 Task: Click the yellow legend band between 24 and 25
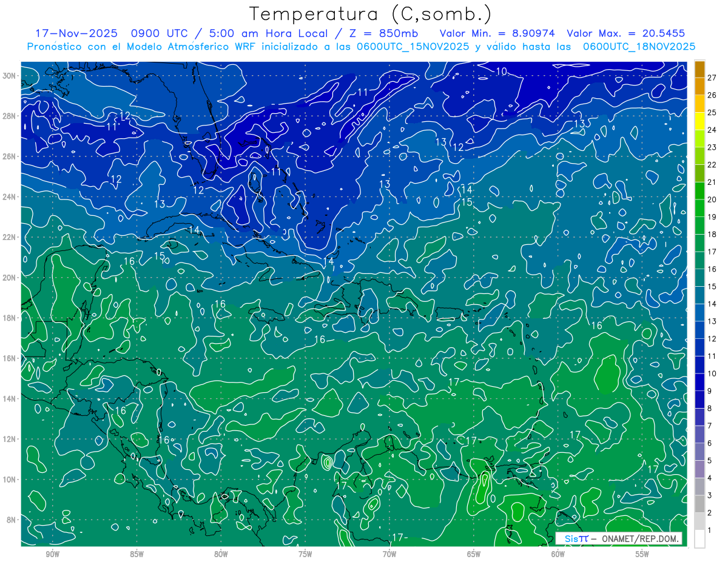[699, 121]
